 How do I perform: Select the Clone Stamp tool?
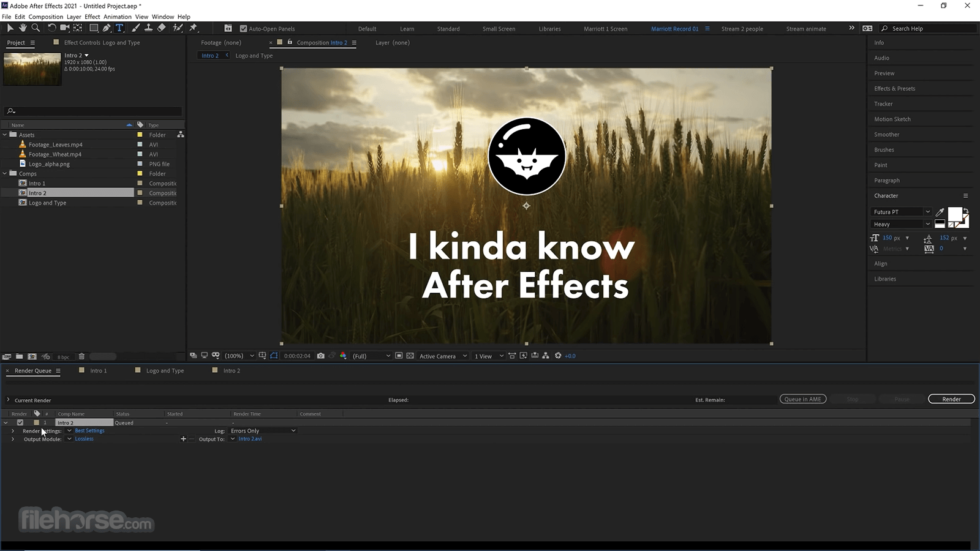click(148, 28)
